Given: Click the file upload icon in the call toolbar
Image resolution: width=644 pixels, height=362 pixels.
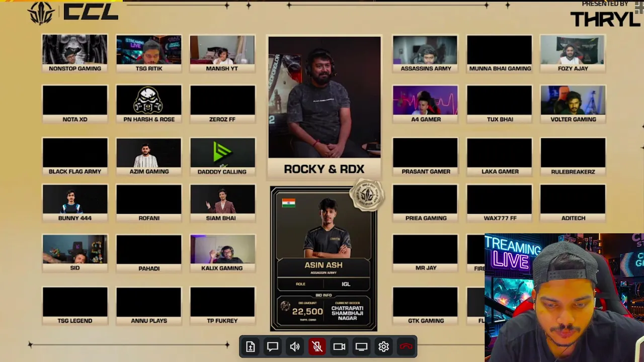Looking at the screenshot, I should point(251,346).
